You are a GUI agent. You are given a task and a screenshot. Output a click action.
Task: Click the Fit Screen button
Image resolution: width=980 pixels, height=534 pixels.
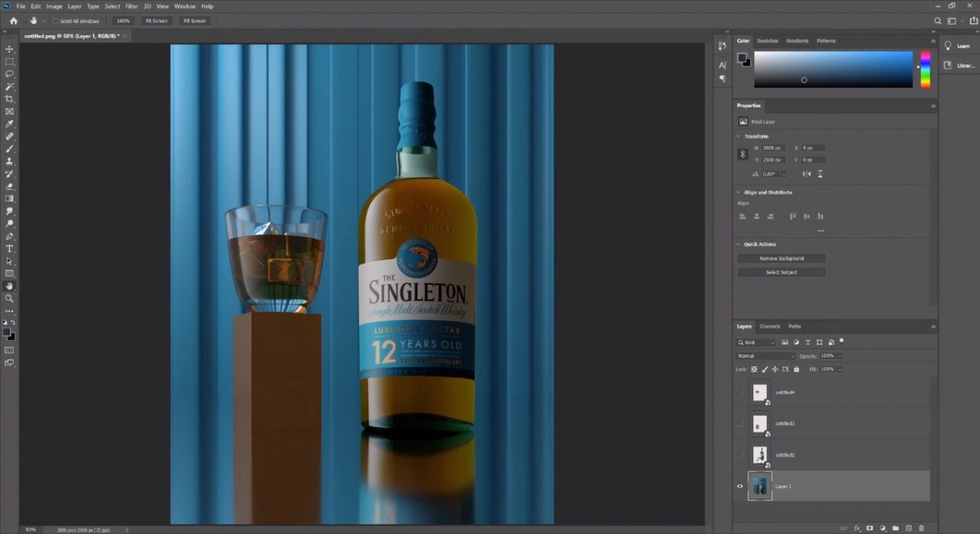[156, 21]
